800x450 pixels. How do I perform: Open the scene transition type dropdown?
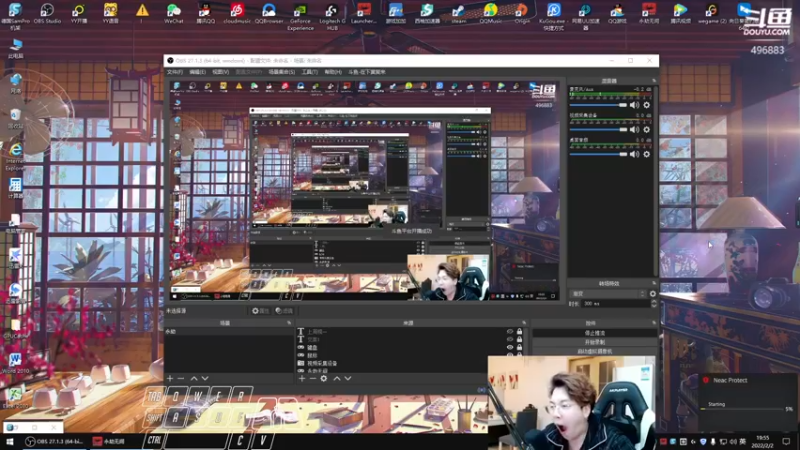click(608, 294)
